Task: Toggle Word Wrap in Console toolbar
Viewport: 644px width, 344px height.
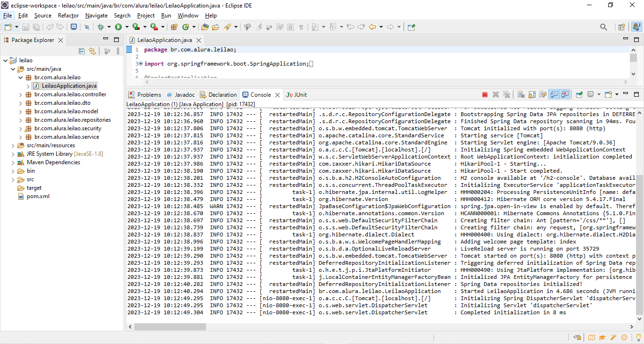Action: [543, 94]
